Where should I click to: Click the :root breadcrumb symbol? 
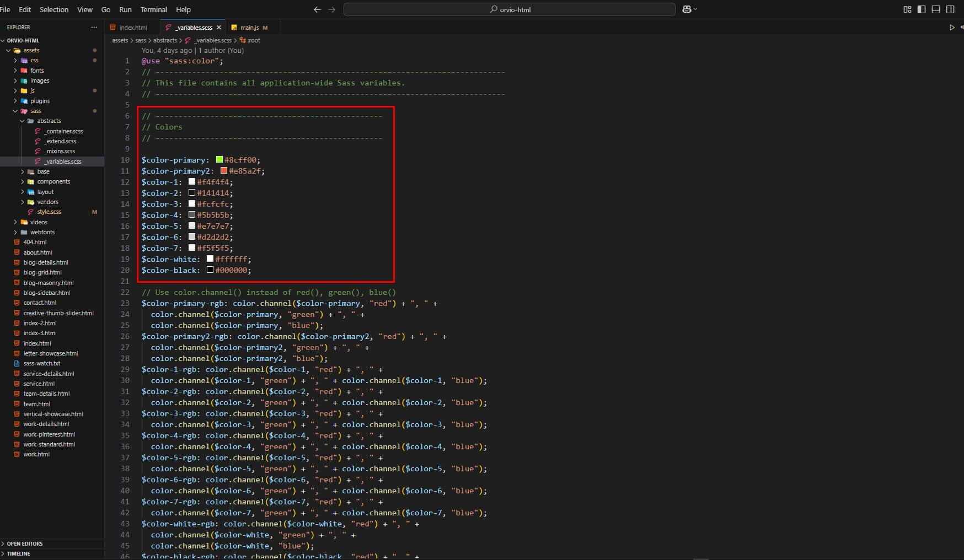tap(250, 40)
